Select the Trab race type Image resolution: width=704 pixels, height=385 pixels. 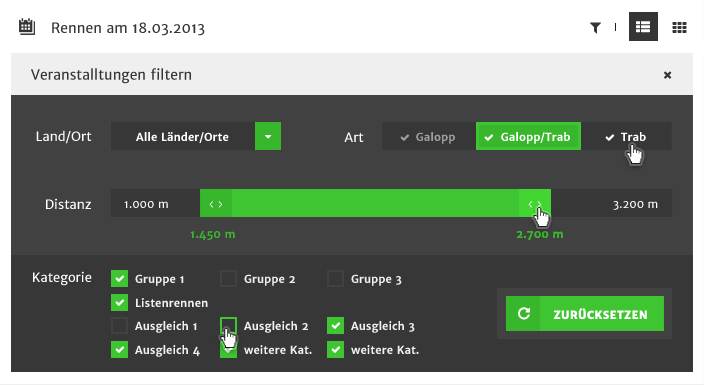pyautogui.click(x=626, y=137)
